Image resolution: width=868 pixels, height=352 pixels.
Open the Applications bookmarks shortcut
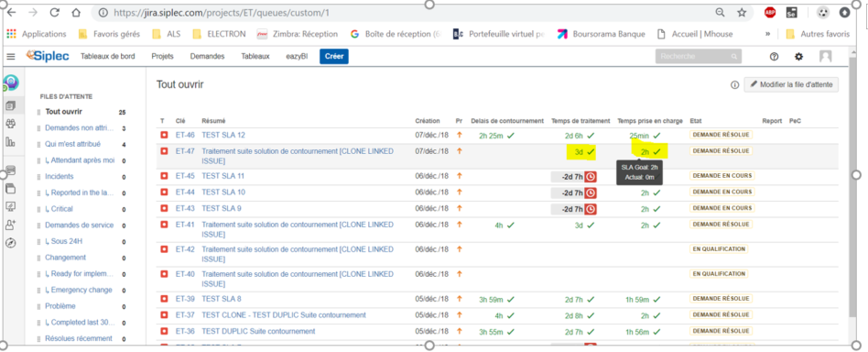click(37, 34)
